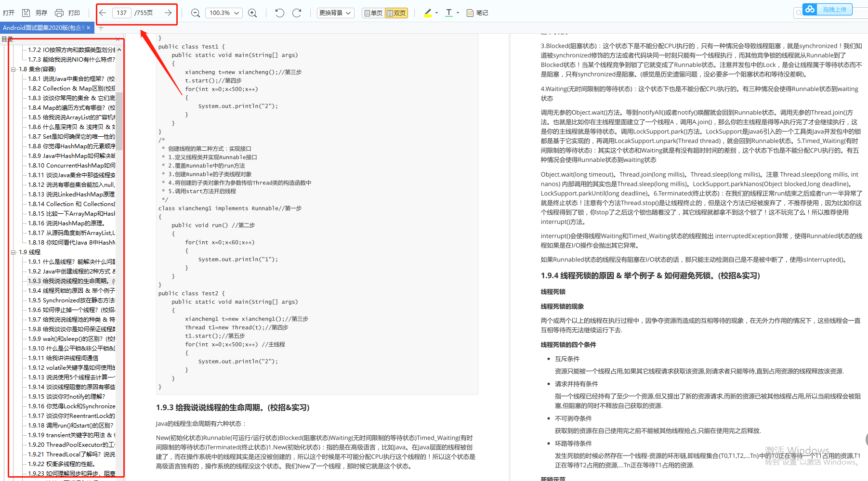Open outline item 1.8.6 什么是深拷贝 & 浅拷贝
Image resolution: width=868 pixels, height=481 pixels.
pyautogui.click(x=71, y=127)
